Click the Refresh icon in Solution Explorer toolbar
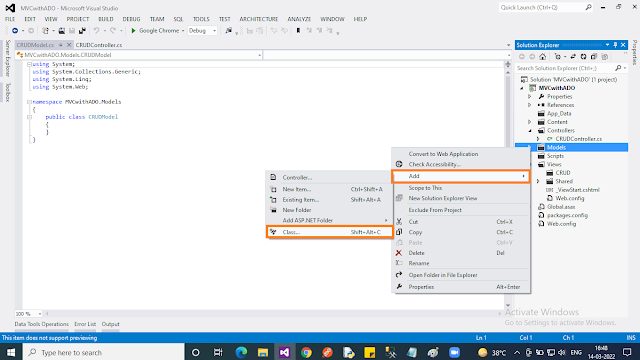Viewport: 640px width, 360px height. click(583, 57)
